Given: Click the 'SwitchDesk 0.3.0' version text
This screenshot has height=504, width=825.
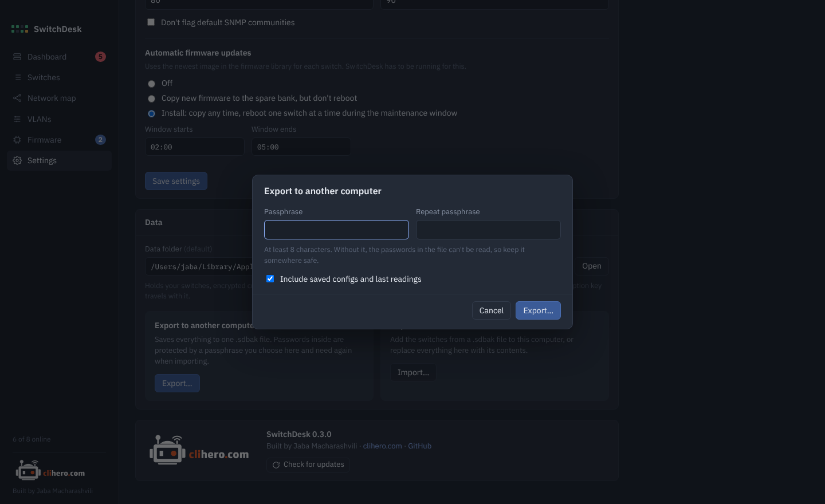Looking at the screenshot, I should (x=299, y=434).
